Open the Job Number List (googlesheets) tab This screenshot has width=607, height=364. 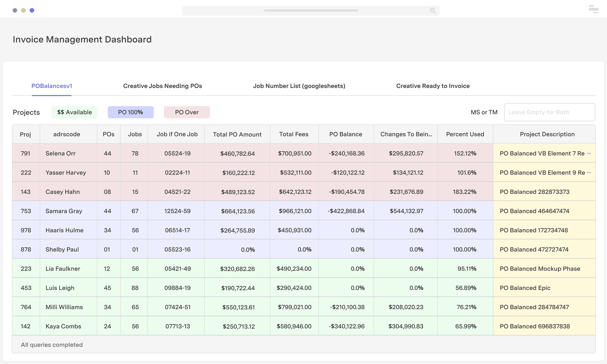click(x=299, y=86)
